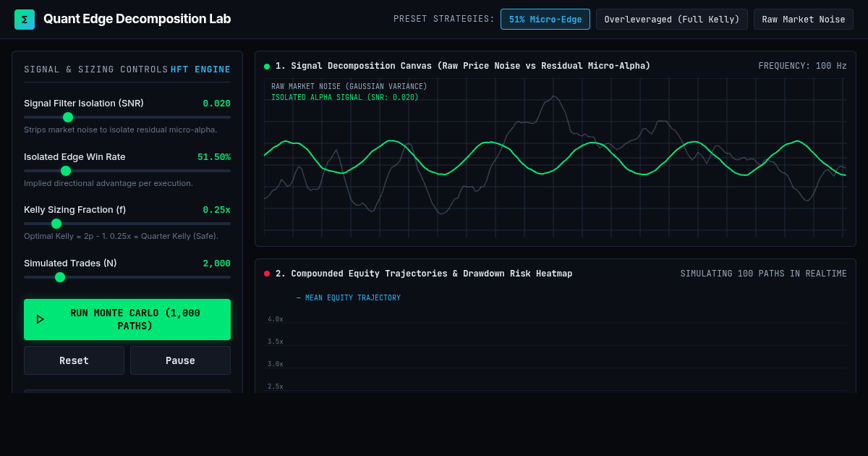Click the sigma logo icon
Viewport: 868px width, 456px height.
coord(25,20)
